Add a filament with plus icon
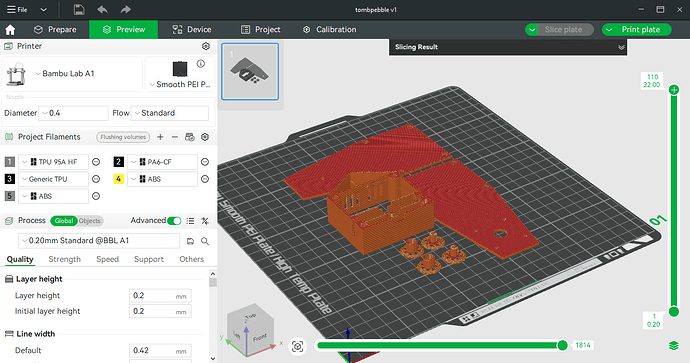The width and height of the screenshot is (690, 363). pos(160,137)
